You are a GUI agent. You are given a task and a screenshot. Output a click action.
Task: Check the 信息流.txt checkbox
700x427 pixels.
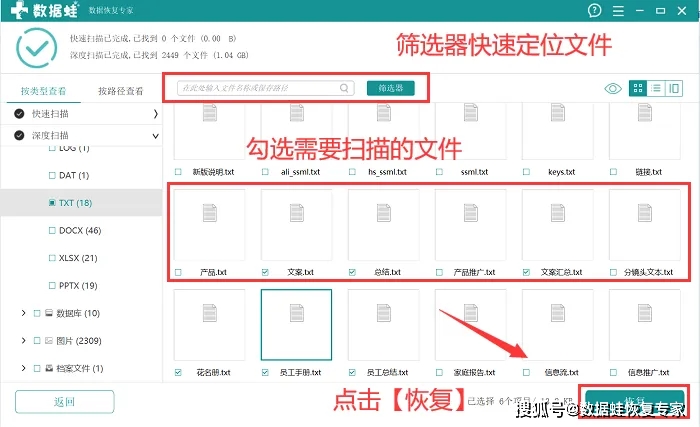(x=526, y=372)
